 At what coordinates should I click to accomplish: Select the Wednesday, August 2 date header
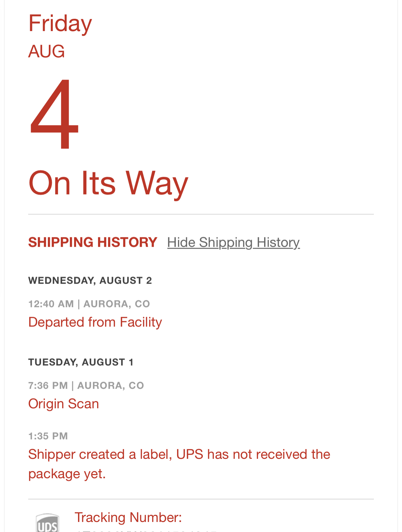[90, 280]
